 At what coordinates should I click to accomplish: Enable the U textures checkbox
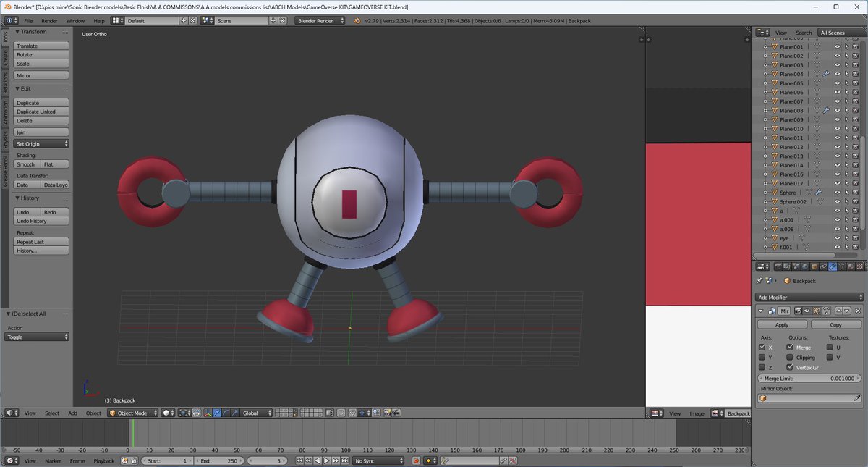tap(828, 348)
